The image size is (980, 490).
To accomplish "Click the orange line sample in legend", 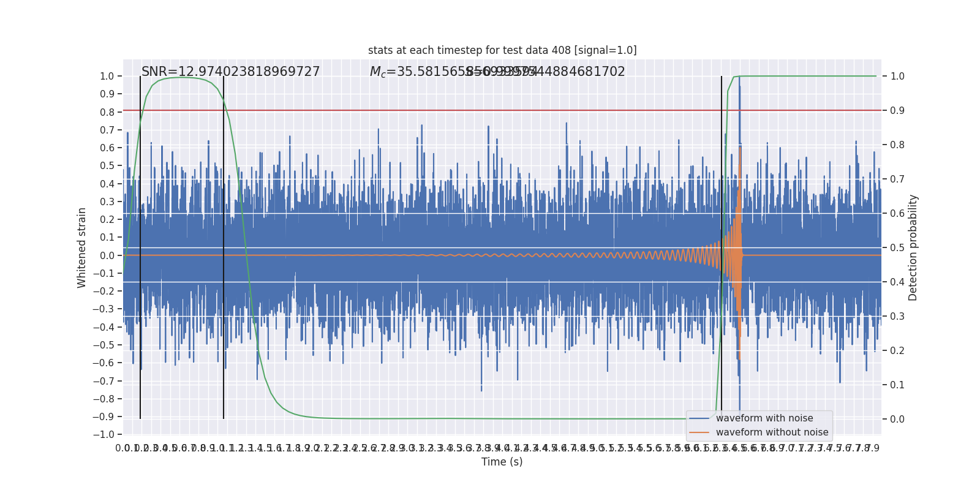I will pyautogui.click(x=699, y=432).
